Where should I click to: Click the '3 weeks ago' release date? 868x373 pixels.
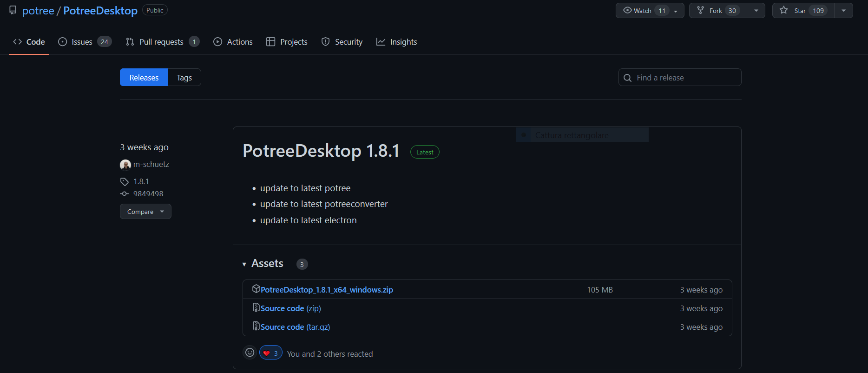point(144,147)
